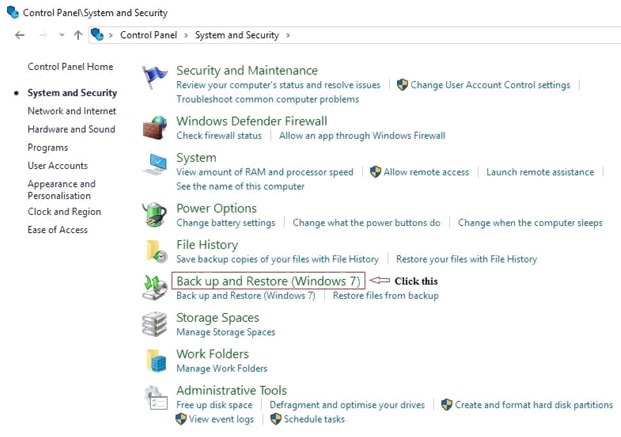Viewport: 621px width, 437px height.
Task: Click the shield icon by Allow remote access
Action: click(375, 172)
